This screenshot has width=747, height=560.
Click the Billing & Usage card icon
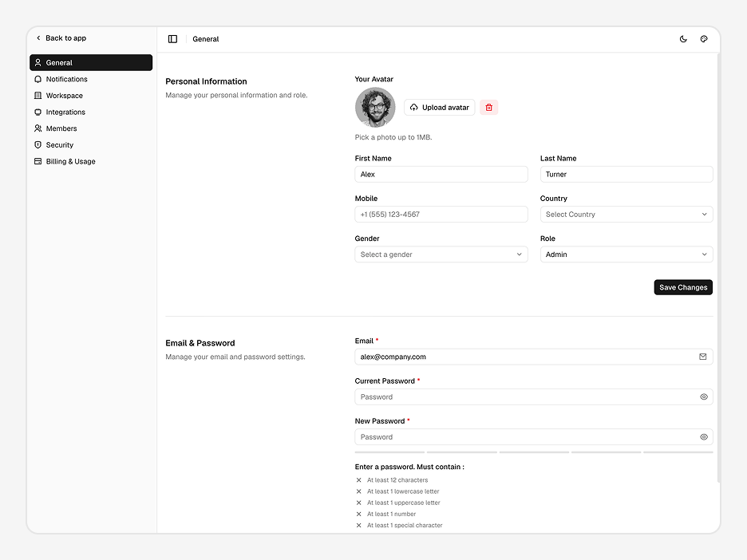point(38,161)
